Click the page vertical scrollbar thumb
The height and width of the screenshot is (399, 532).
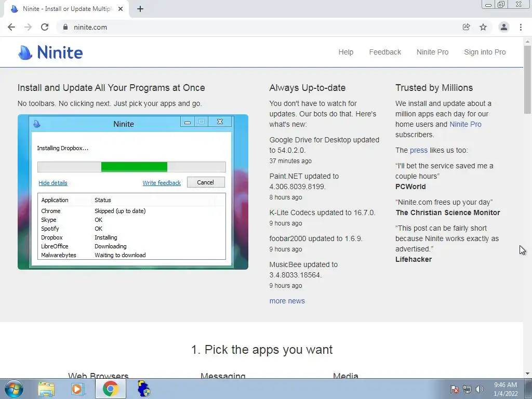[528, 79]
